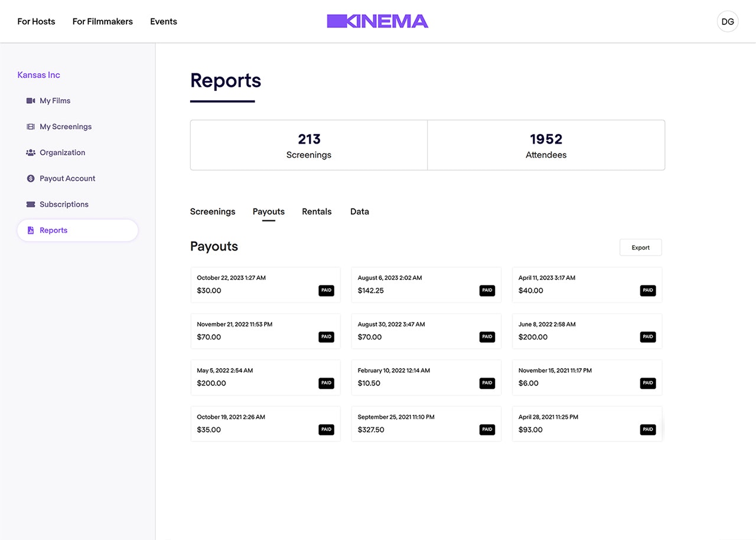Click the PAID badge on the $327.50 payout
Image resolution: width=756 pixels, height=540 pixels.
pos(487,430)
